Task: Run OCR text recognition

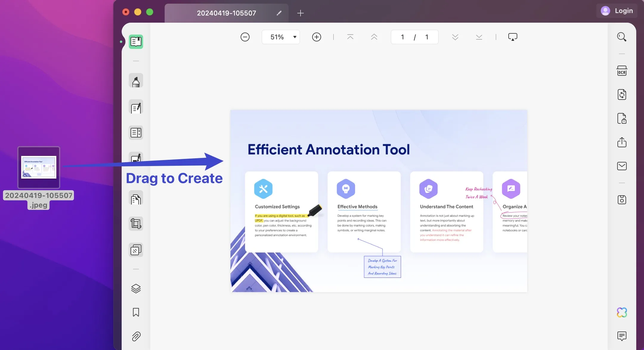Action: click(x=622, y=71)
